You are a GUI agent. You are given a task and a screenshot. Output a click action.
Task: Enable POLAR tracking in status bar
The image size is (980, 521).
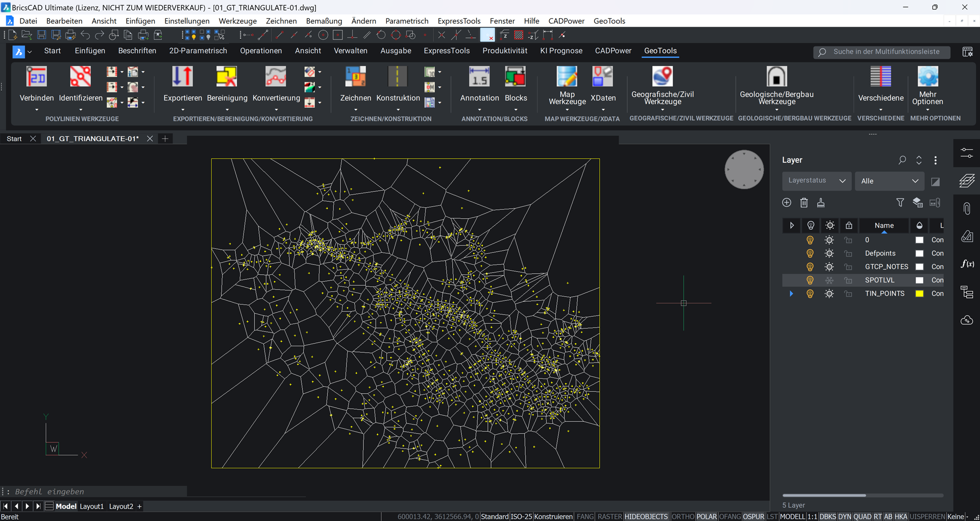706,516
